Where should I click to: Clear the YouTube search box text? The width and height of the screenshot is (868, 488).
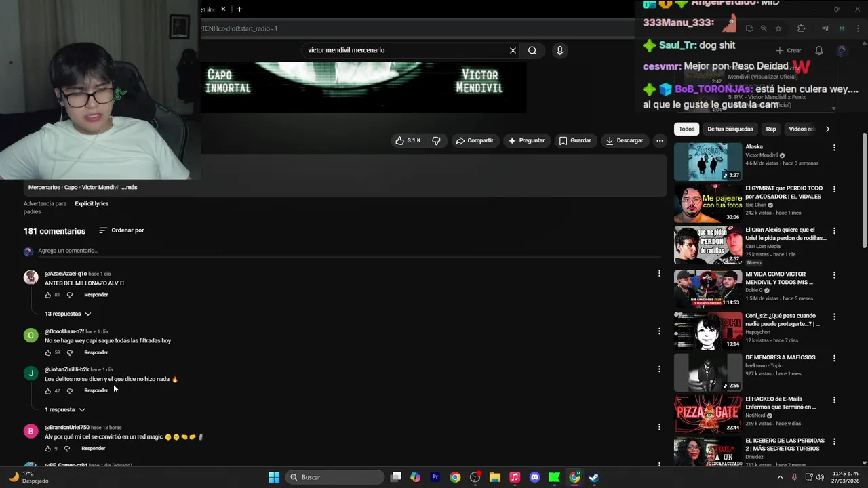pyautogui.click(x=513, y=50)
